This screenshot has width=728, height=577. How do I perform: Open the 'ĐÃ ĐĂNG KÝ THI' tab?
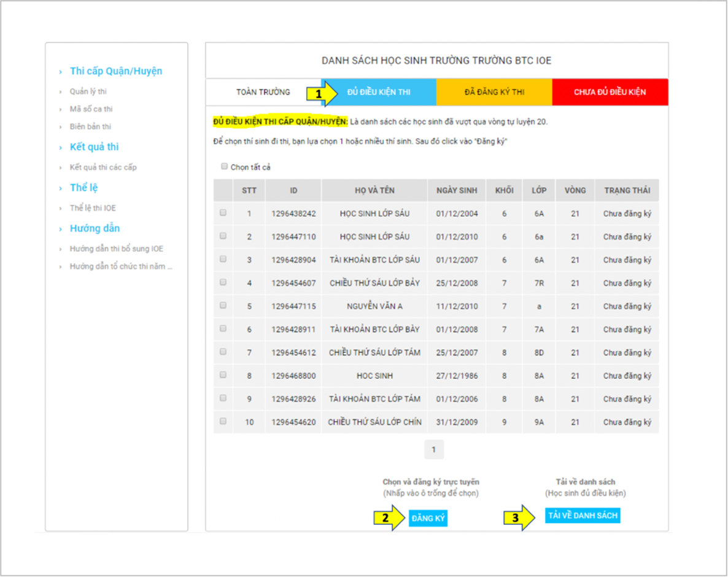point(494,92)
